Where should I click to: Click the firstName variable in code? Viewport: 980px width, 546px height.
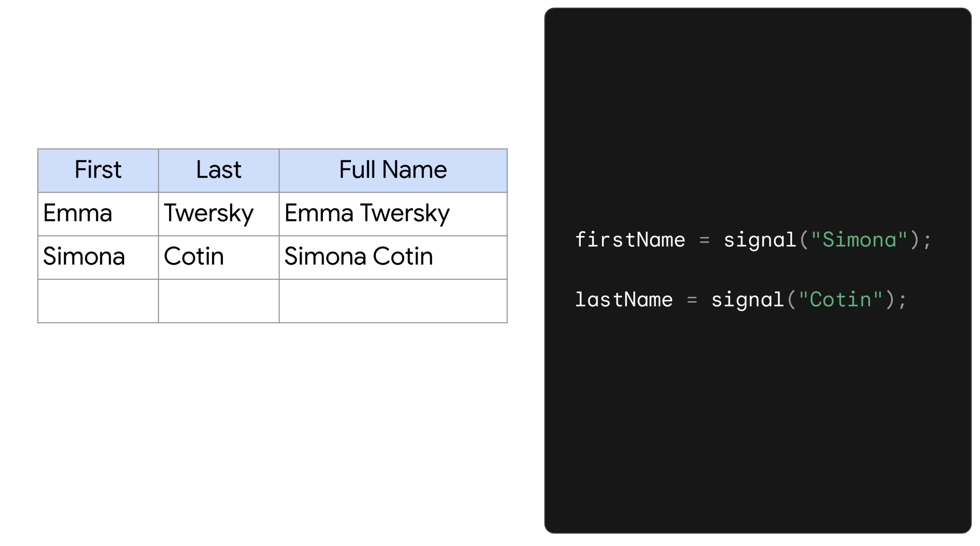tap(630, 240)
